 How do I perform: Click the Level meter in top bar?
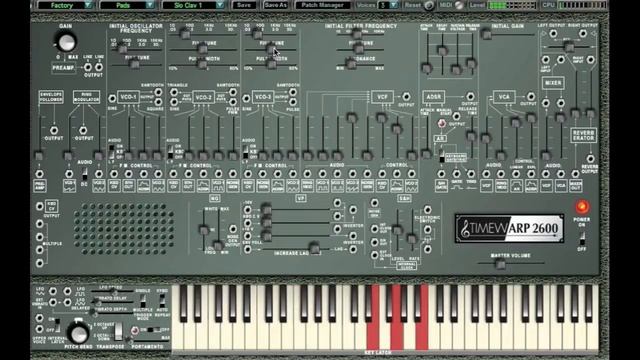(x=512, y=5)
